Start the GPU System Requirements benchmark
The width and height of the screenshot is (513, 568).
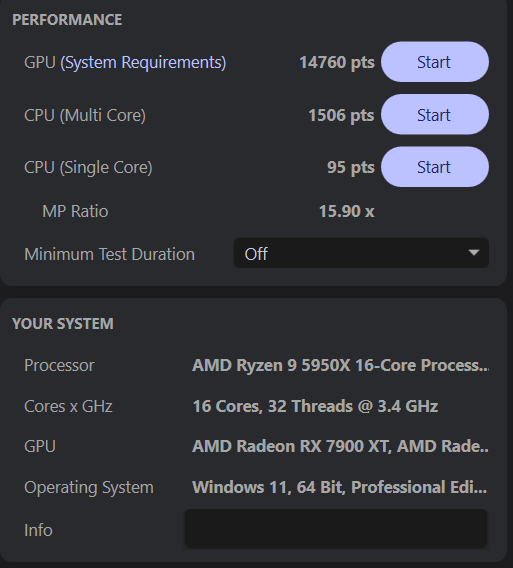(435, 62)
